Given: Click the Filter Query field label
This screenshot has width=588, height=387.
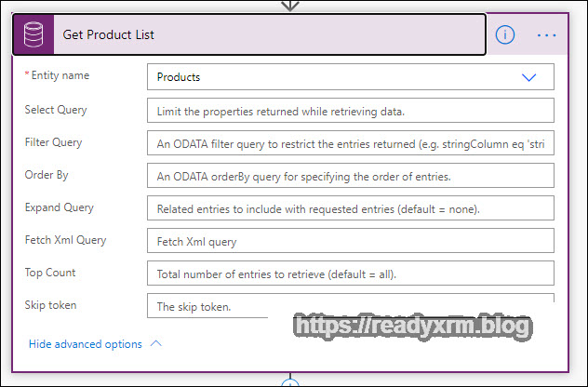Looking at the screenshot, I should (x=53, y=142).
